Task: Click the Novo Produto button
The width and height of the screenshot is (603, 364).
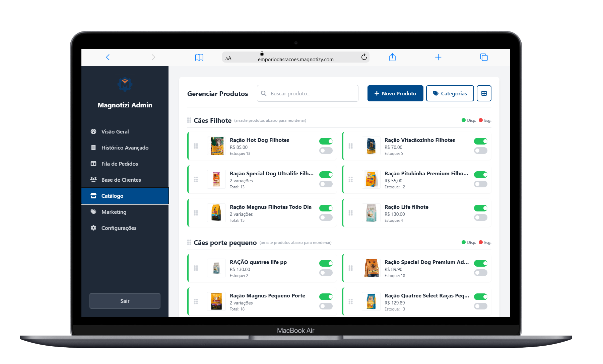Action: point(395,93)
